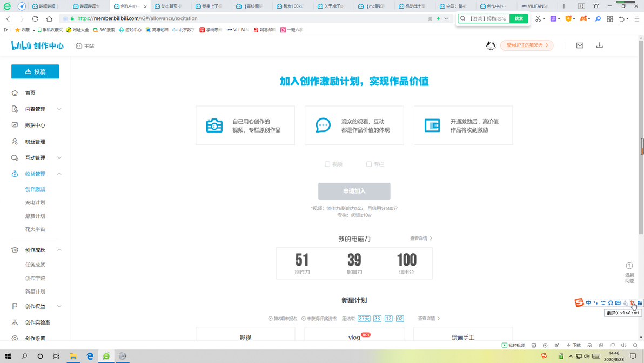Open the Windows volume icon in the system tray
Screen dimensions: 644x363
click(587, 356)
